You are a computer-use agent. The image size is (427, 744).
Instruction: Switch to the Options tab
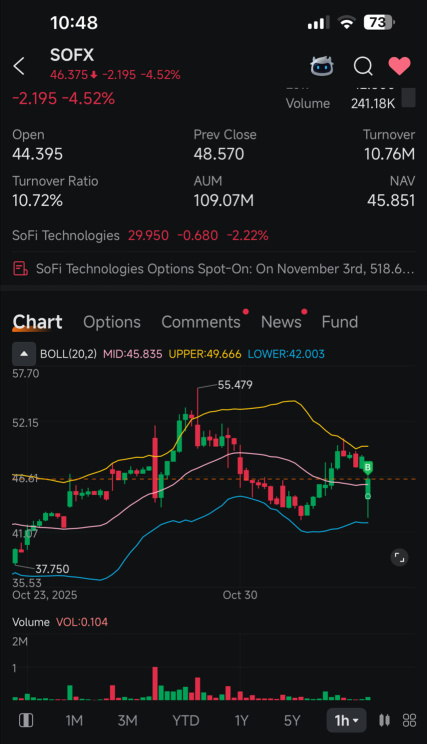pos(112,322)
